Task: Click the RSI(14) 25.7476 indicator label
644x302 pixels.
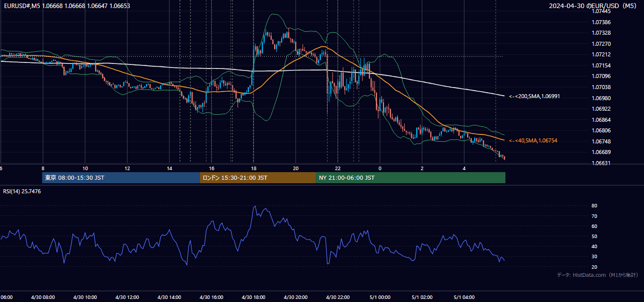Action: coord(22,191)
